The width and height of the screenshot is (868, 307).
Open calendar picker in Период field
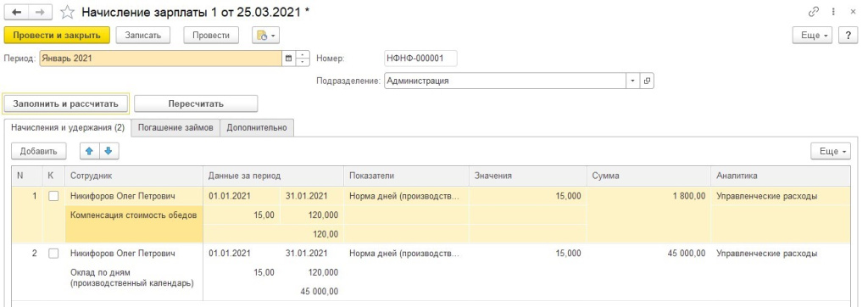[x=288, y=59]
